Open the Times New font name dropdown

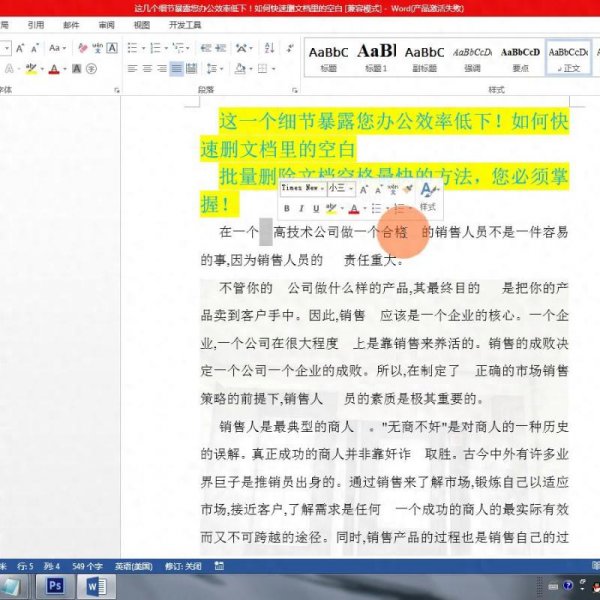coord(302,187)
